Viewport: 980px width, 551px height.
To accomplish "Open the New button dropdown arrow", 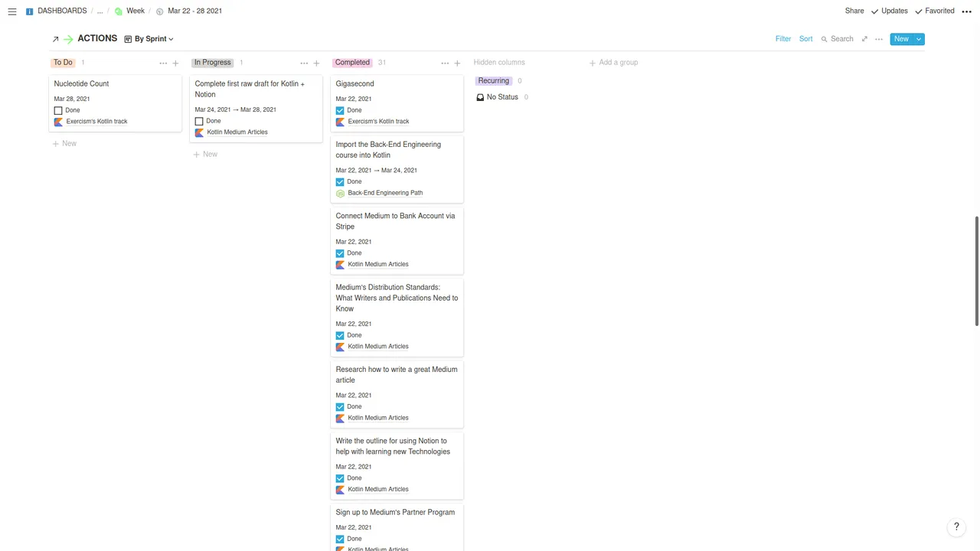I will 919,39.
